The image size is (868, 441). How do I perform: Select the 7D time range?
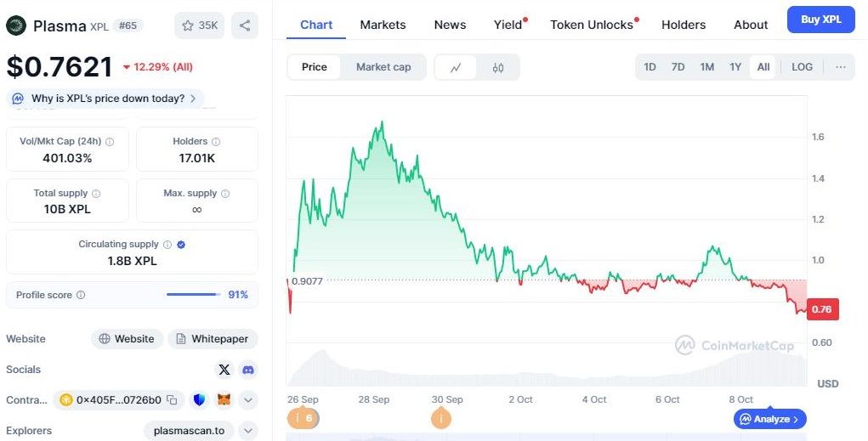pyautogui.click(x=678, y=67)
